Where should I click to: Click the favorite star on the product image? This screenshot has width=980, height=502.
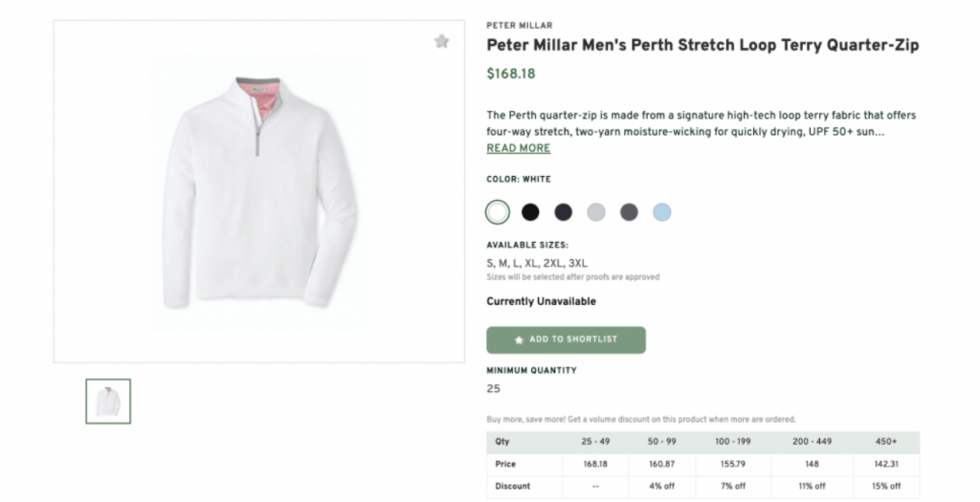[x=440, y=41]
